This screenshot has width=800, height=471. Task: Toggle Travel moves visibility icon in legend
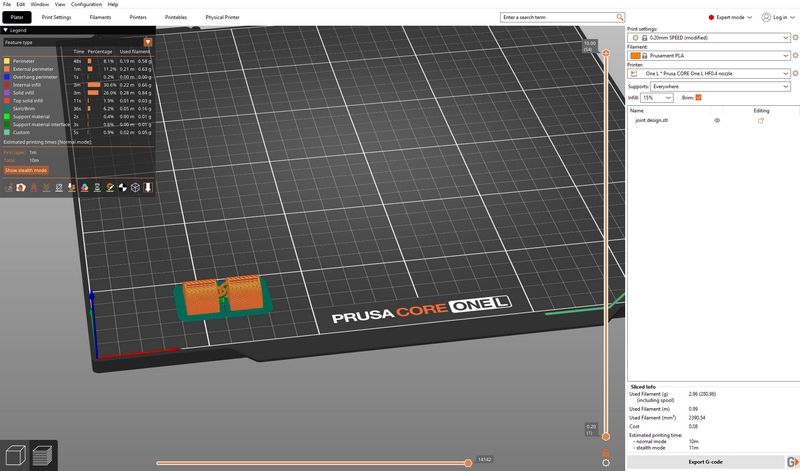pos(8,188)
